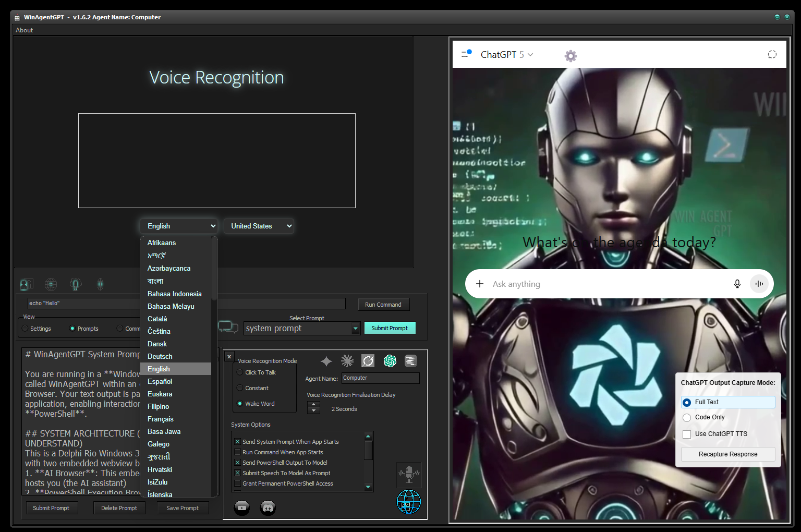Click the Delete Prompt button
Screen dimensions: 801x532
119,508
